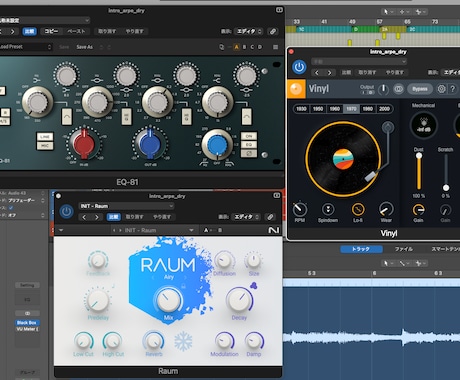Open Raum's internal preset browser arrow
Viewport: 460px width, 380px height.
click(x=191, y=230)
